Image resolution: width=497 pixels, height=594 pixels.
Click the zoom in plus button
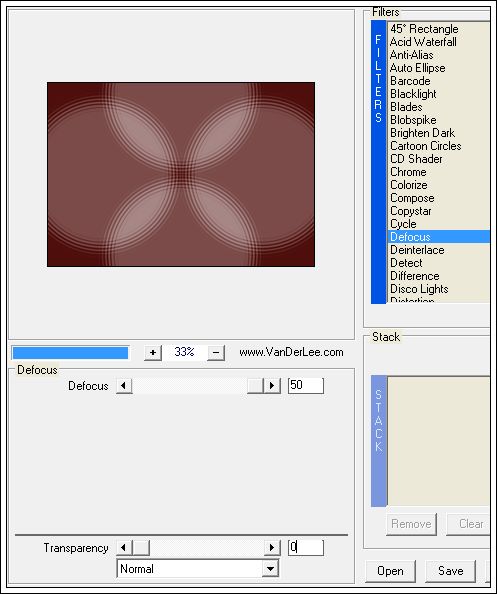(153, 353)
